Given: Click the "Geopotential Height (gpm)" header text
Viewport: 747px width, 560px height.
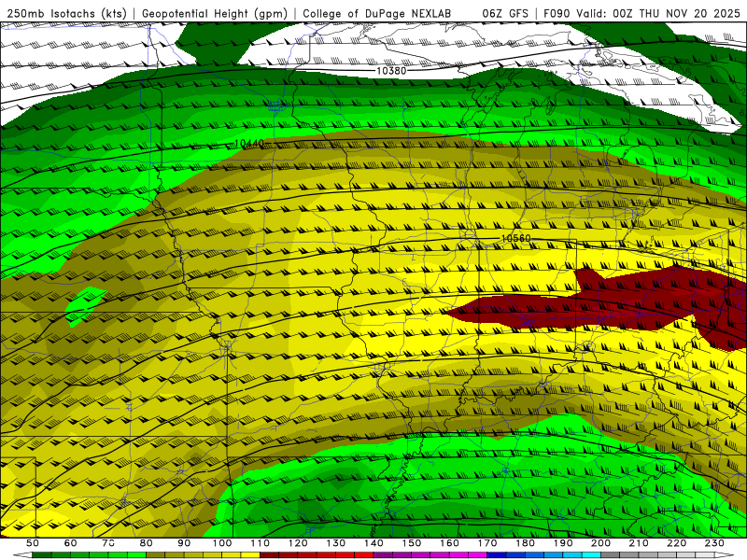Looking at the screenshot, I should [215, 14].
